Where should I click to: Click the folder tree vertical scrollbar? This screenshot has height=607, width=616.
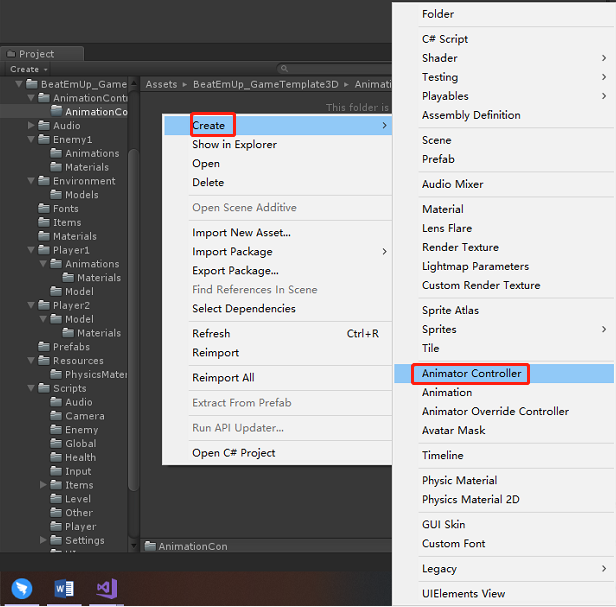[x=134, y=319]
